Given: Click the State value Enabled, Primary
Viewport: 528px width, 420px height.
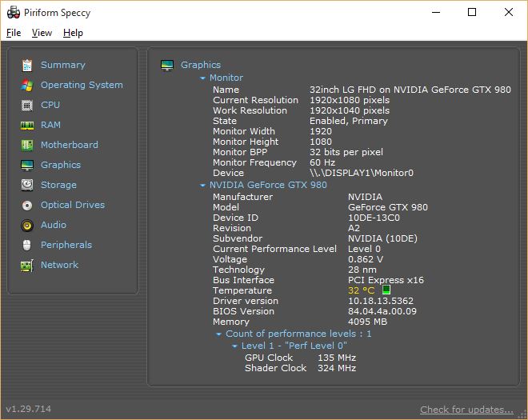Looking at the screenshot, I should pos(349,121).
